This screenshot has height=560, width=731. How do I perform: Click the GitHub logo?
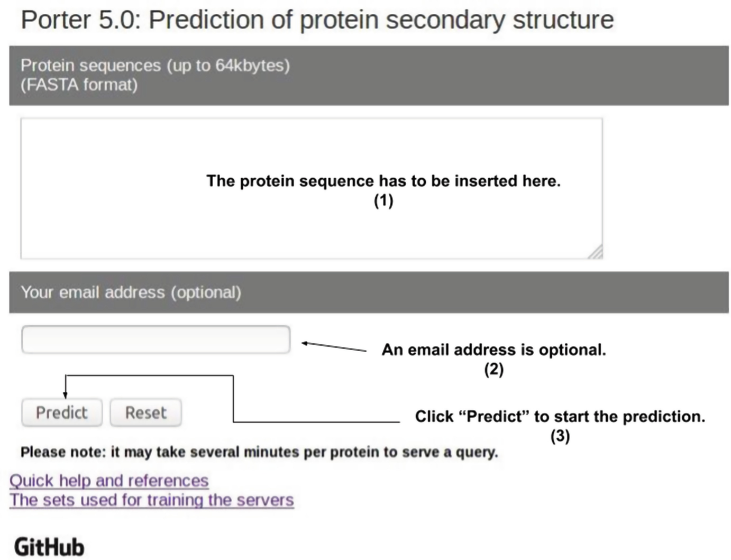pyautogui.click(x=49, y=547)
